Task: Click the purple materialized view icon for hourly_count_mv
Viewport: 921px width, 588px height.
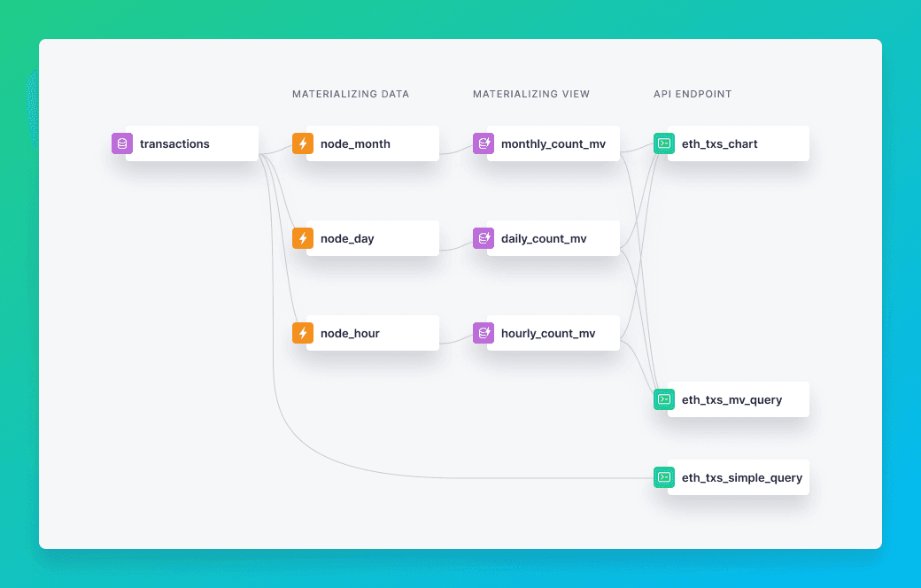Action: pyautogui.click(x=484, y=333)
